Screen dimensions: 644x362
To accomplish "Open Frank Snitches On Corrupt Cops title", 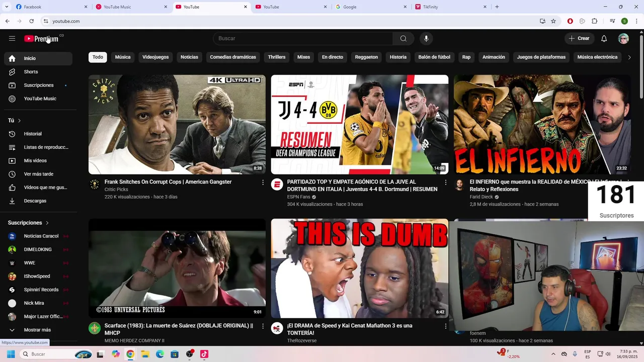I will click(168, 182).
